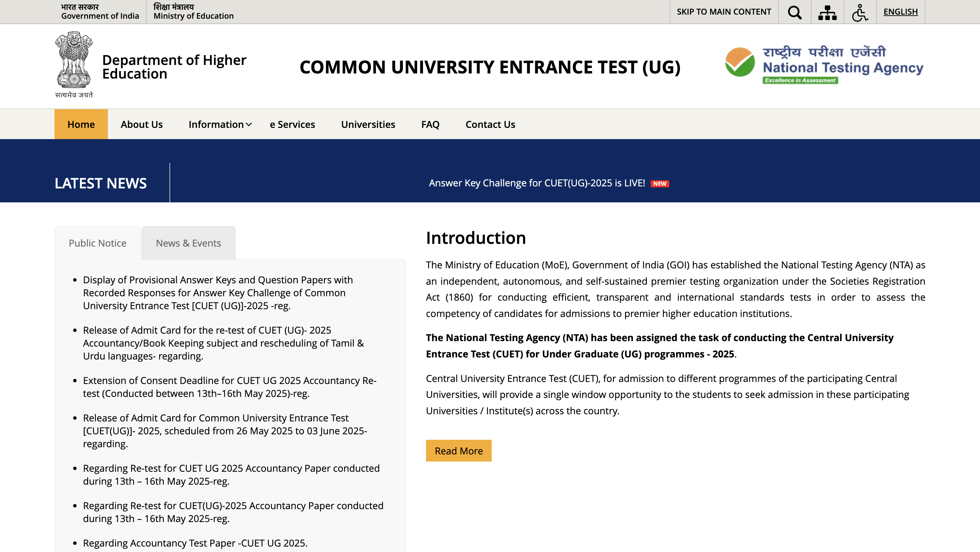Open Extension of Consent Deadline notice
This screenshot has height=552, width=980.
230,387
